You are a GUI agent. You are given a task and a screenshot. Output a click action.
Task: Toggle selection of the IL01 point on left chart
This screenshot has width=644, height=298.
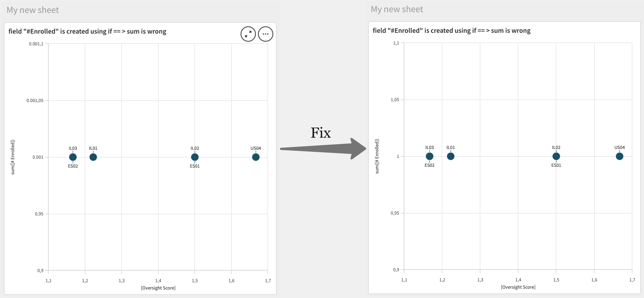pos(93,157)
